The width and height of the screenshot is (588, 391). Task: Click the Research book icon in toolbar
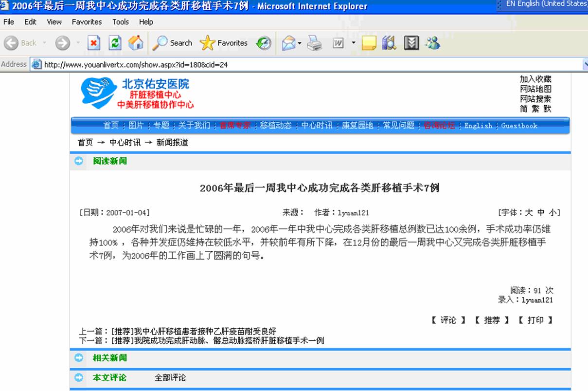[389, 43]
